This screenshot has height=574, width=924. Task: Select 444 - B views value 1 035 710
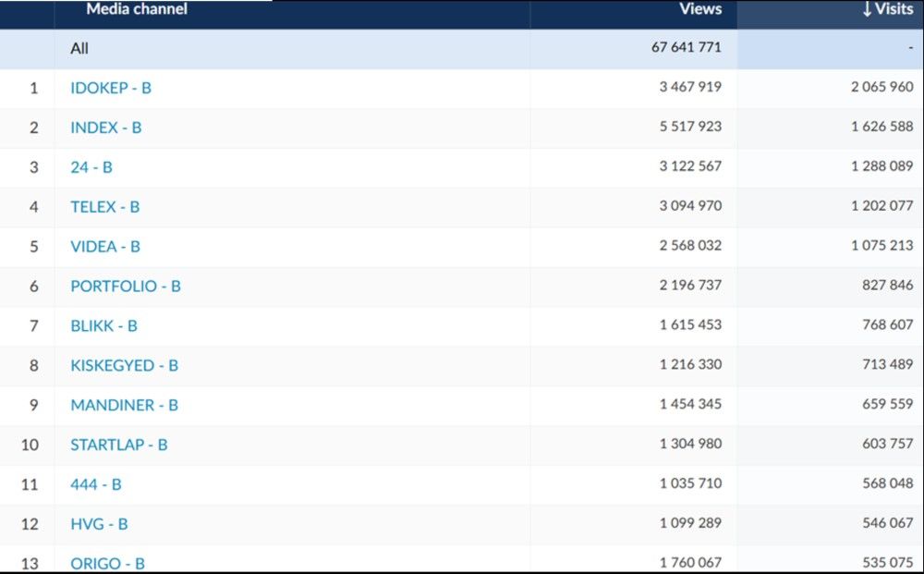[690, 483]
